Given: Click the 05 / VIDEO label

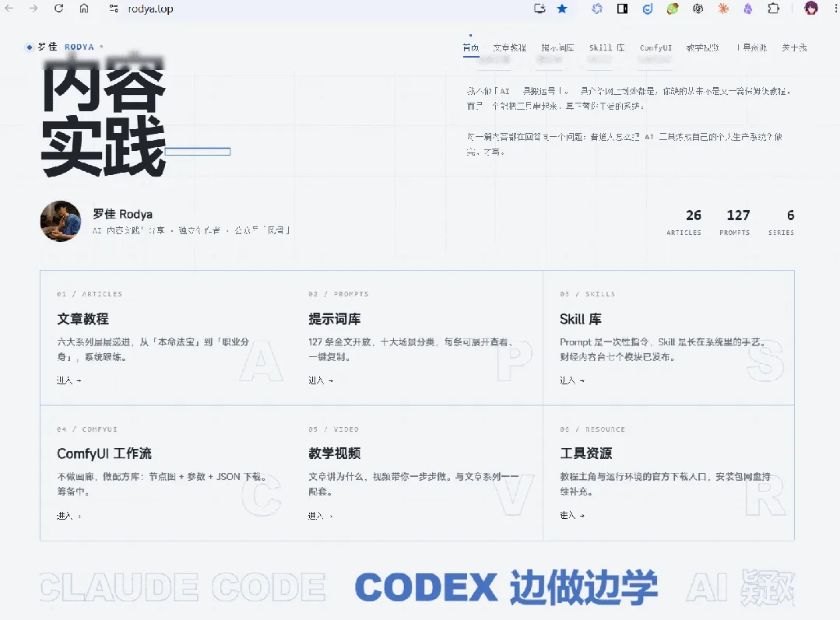Looking at the screenshot, I should 333,429.
